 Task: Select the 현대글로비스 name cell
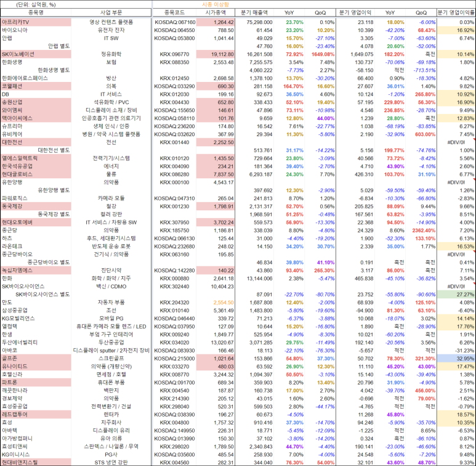(x=36, y=174)
